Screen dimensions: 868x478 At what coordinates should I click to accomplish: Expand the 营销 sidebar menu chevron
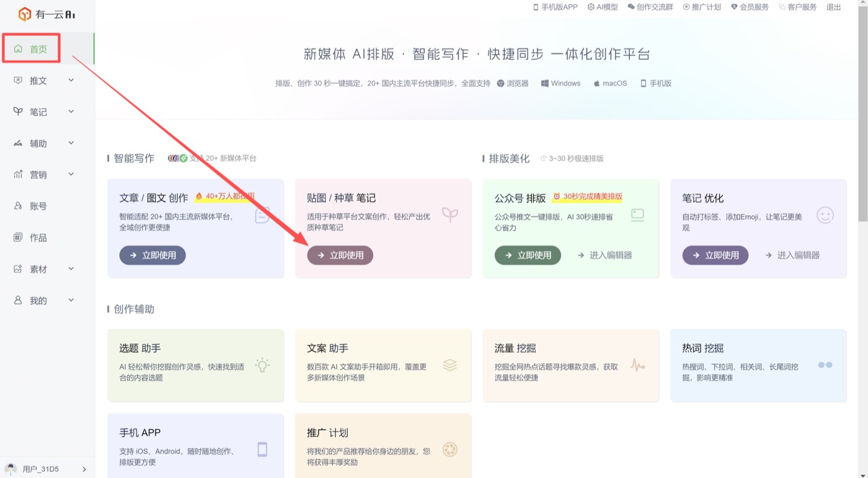71,174
